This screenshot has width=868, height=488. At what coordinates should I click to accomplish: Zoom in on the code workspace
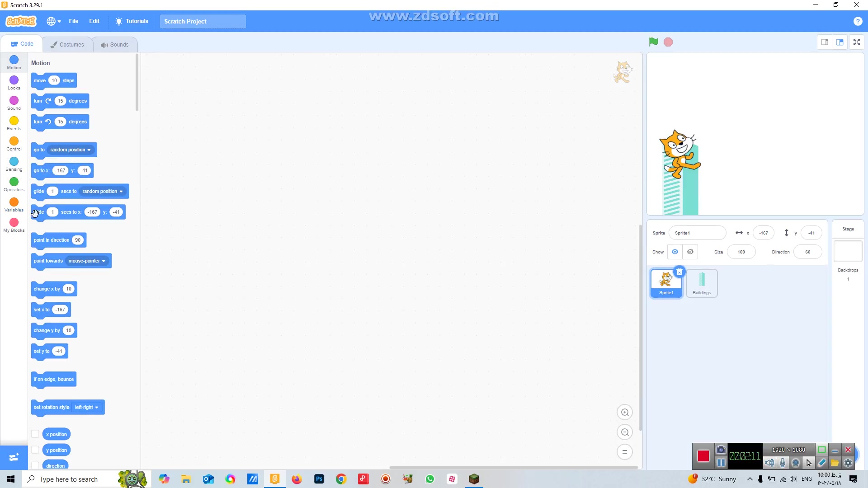pos(625,412)
